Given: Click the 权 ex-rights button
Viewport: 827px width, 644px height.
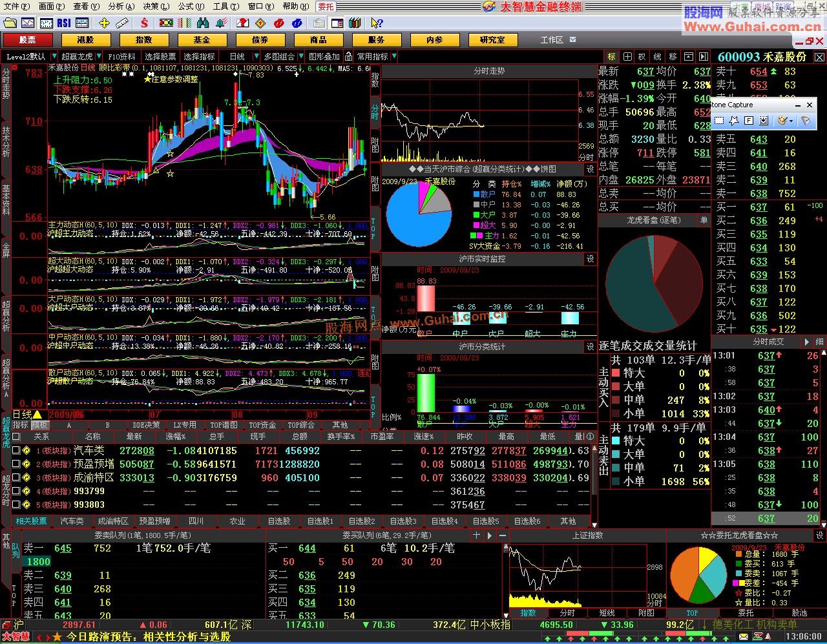Looking at the screenshot, I should pos(642,57).
